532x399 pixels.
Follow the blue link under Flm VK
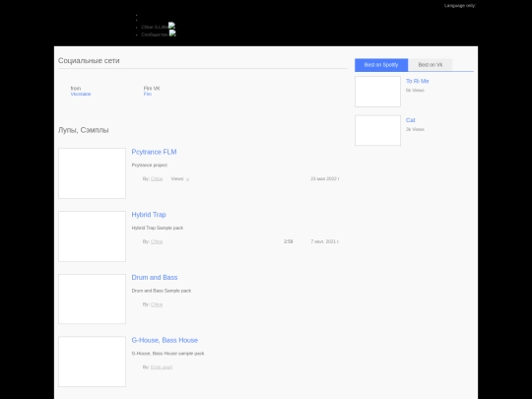click(x=147, y=94)
